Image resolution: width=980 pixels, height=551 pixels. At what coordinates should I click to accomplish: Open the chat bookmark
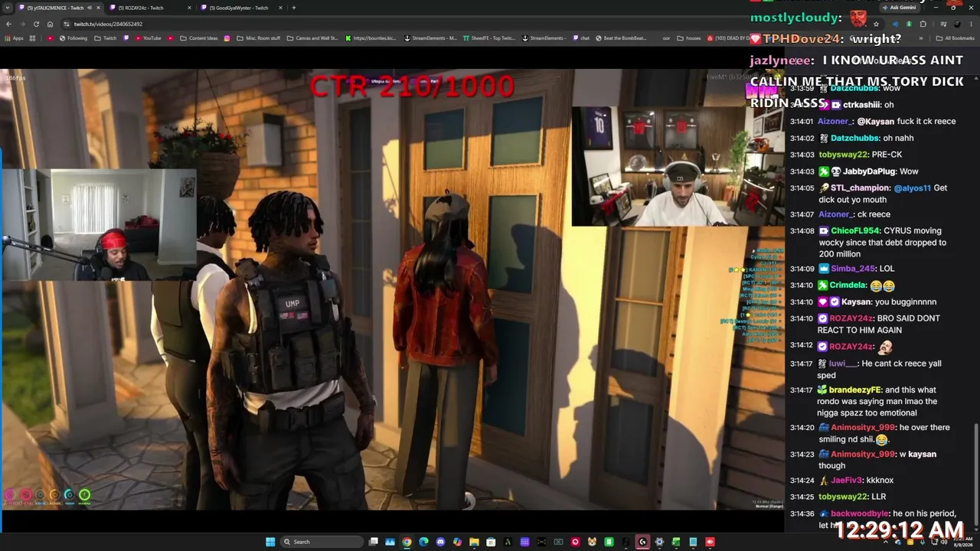[581, 38]
